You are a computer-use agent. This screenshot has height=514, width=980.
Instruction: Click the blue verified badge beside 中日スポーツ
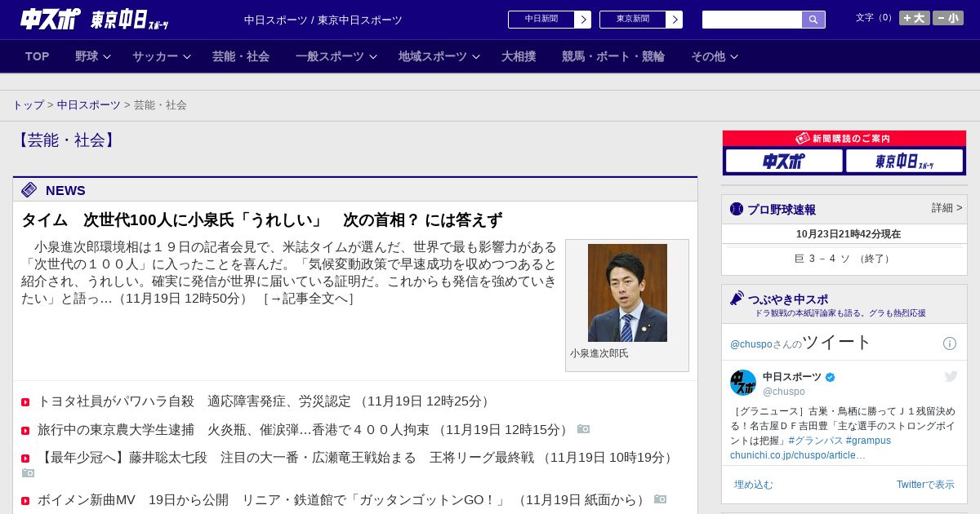(831, 377)
